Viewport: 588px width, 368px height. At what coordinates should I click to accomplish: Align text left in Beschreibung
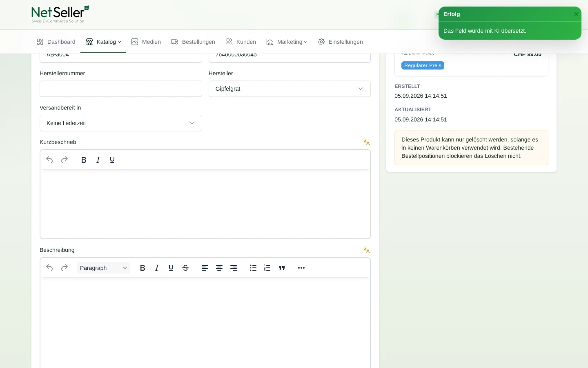click(x=205, y=268)
